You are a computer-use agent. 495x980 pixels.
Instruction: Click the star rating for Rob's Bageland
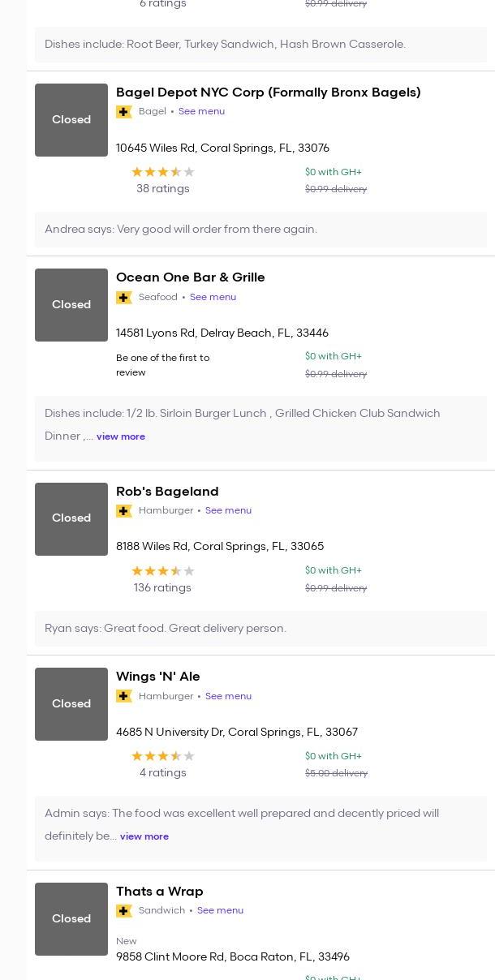pyautogui.click(x=162, y=571)
